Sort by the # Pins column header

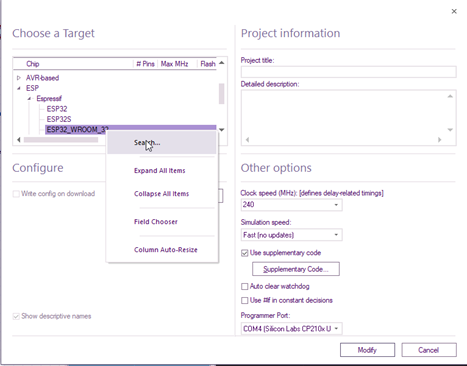point(145,64)
